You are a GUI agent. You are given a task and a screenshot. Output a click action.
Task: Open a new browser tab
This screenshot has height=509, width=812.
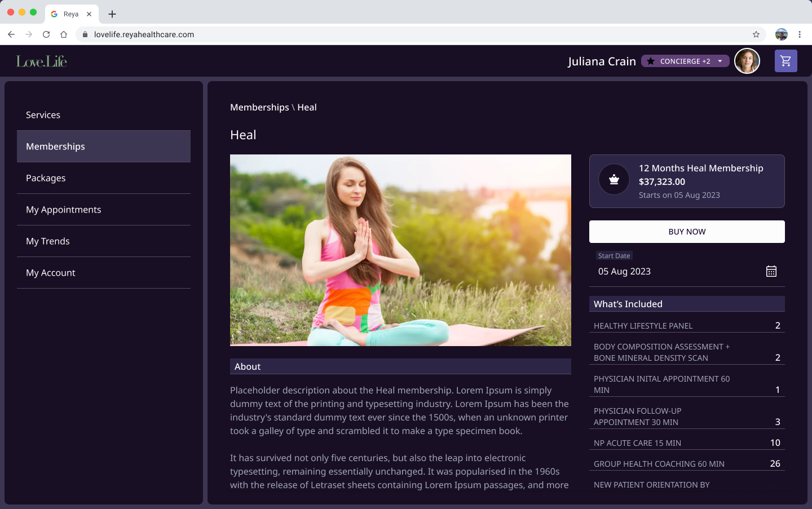tap(112, 14)
